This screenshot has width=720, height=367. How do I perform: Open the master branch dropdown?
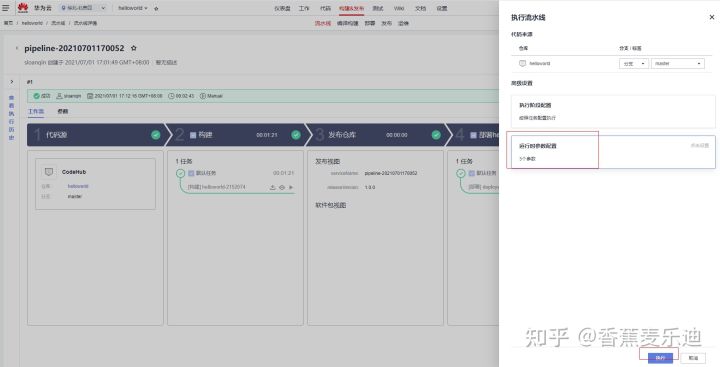point(678,63)
